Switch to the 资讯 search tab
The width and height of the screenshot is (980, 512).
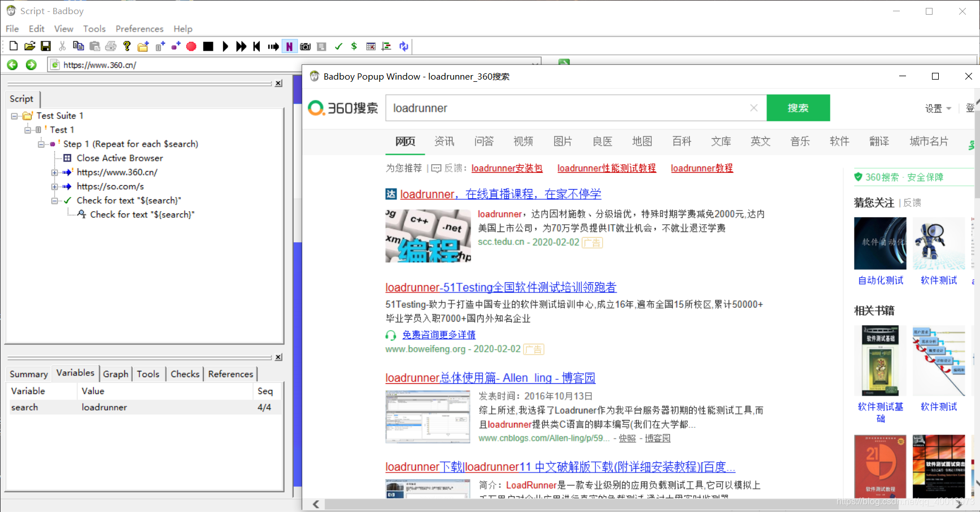(x=445, y=141)
